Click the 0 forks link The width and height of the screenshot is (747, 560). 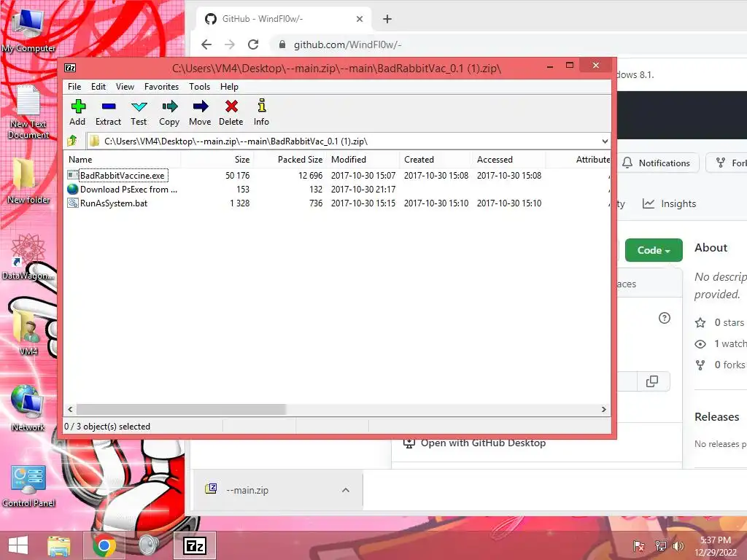click(721, 365)
